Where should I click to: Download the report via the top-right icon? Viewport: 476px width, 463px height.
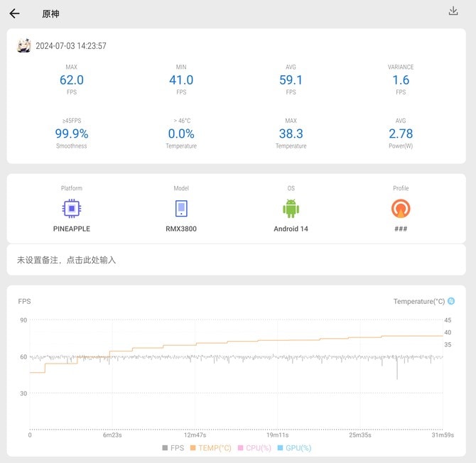pos(453,11)
